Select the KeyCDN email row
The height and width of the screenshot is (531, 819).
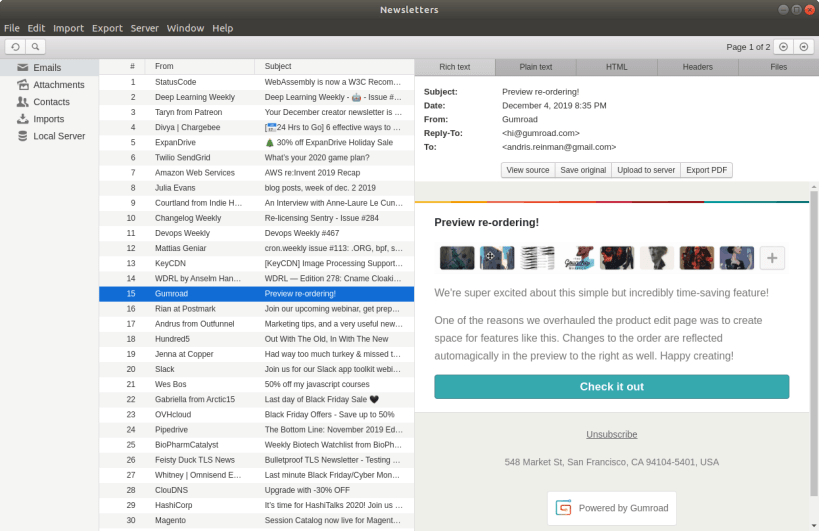(x=256, y=264)
